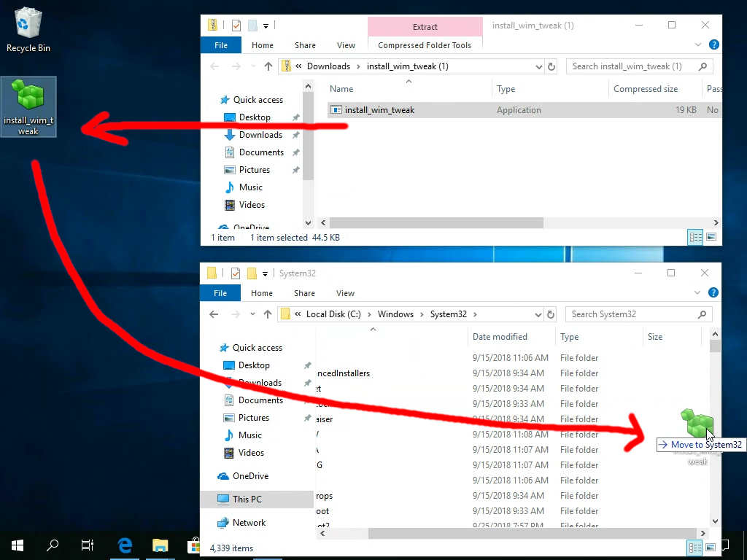
Task: Go up one level in System32 window
Action: click(x=268, y=314)
